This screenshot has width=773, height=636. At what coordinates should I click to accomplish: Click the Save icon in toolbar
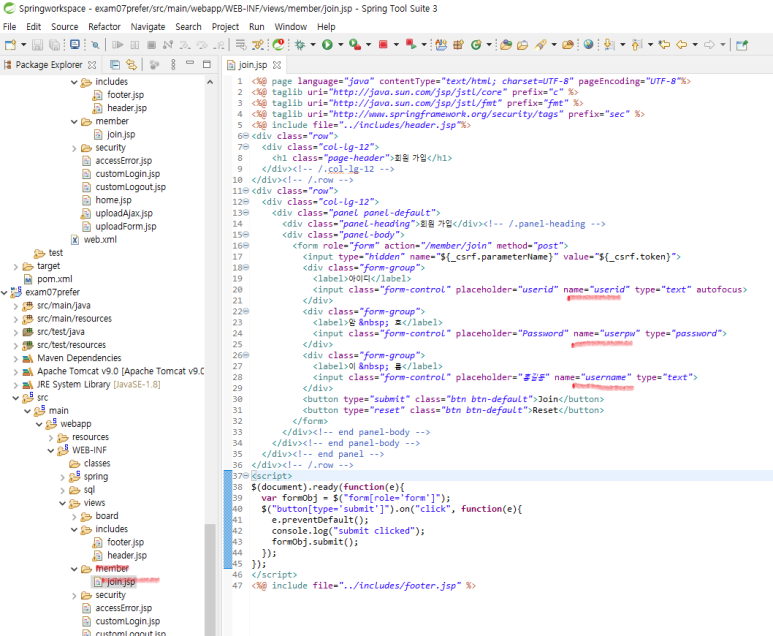tap(37, 45)
